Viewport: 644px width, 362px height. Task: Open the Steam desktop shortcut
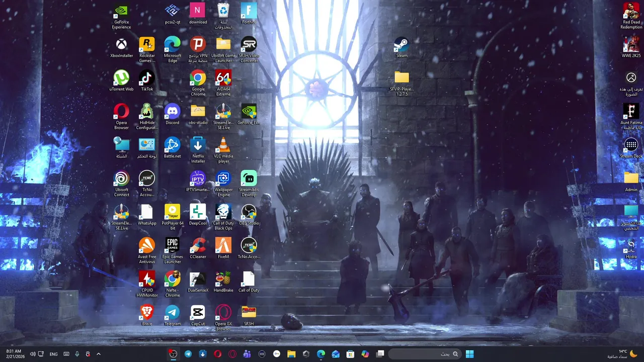pos(401,48)
